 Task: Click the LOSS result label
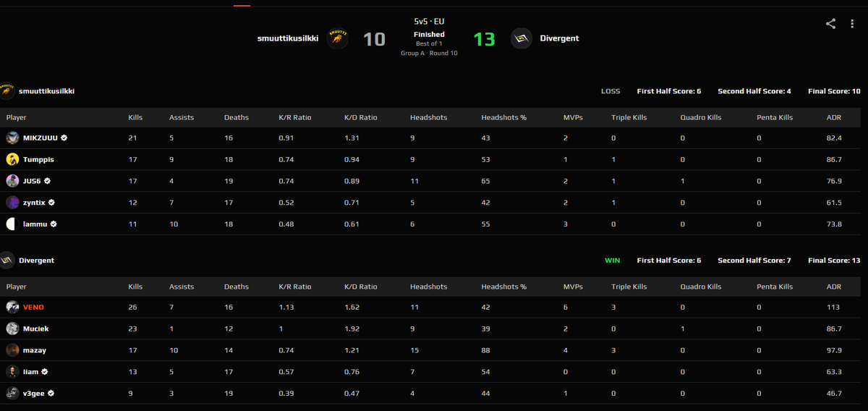pos(610,91)
